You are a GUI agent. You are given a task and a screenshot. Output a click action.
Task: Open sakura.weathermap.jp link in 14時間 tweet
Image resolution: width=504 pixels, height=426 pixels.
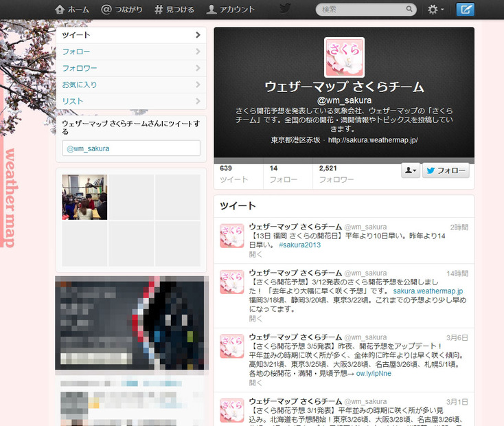pyautogui.click(x=428, y=291)
